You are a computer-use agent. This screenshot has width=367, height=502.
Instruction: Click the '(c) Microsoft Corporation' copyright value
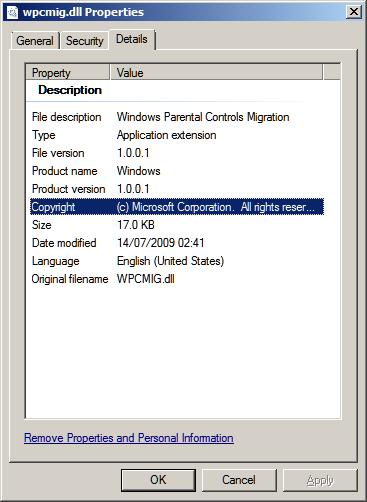216,207
